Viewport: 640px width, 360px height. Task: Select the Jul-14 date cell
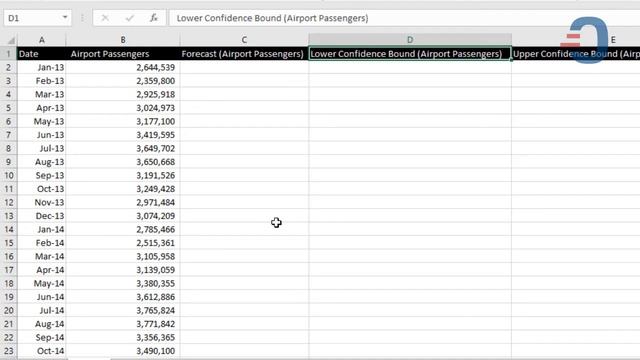(41, 310)
